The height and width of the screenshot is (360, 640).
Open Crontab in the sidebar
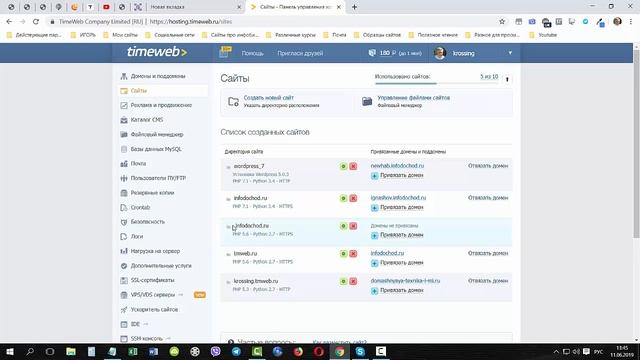click(x=140, y=207)
